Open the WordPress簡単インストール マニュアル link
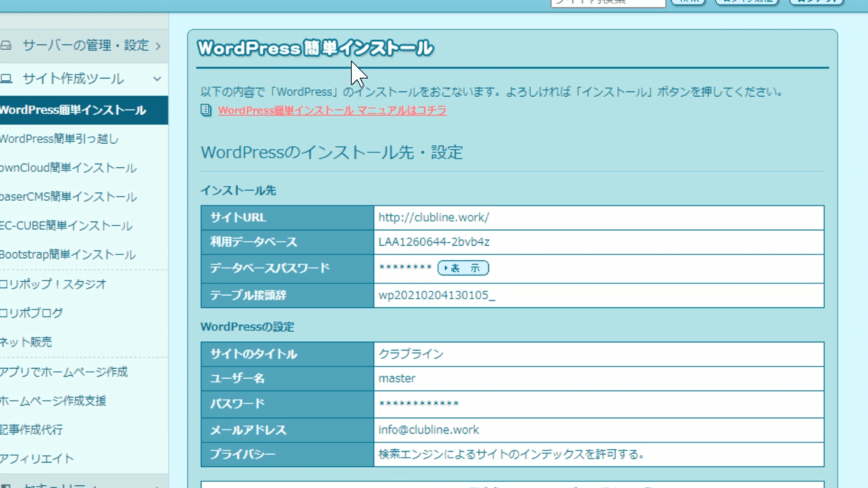This screenshot has height=488, width=868. 332,111
